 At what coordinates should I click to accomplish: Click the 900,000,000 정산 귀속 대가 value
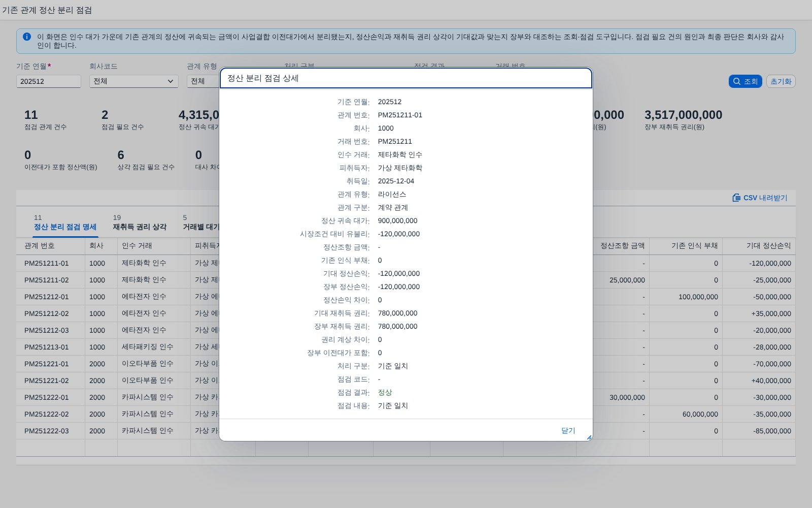(x=397, y=220)
